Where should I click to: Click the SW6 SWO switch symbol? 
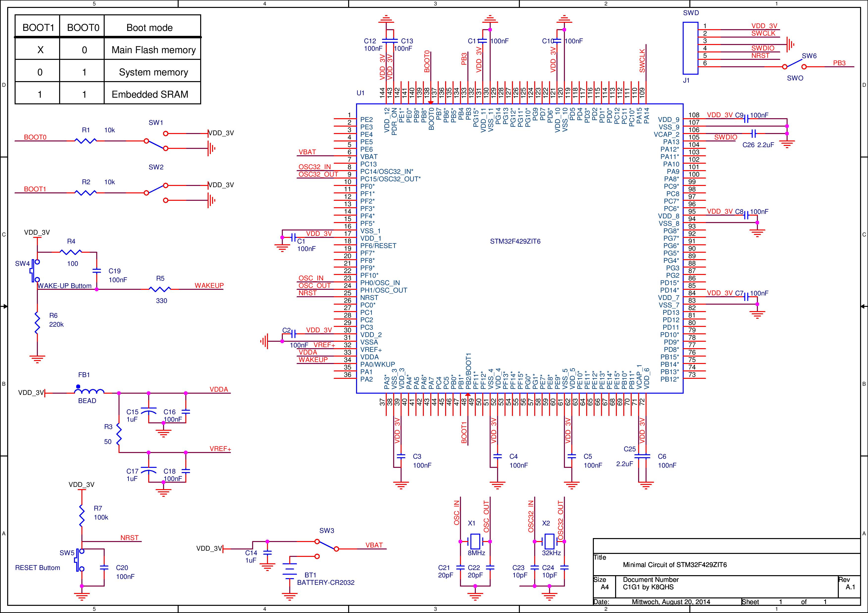(794, 64)
